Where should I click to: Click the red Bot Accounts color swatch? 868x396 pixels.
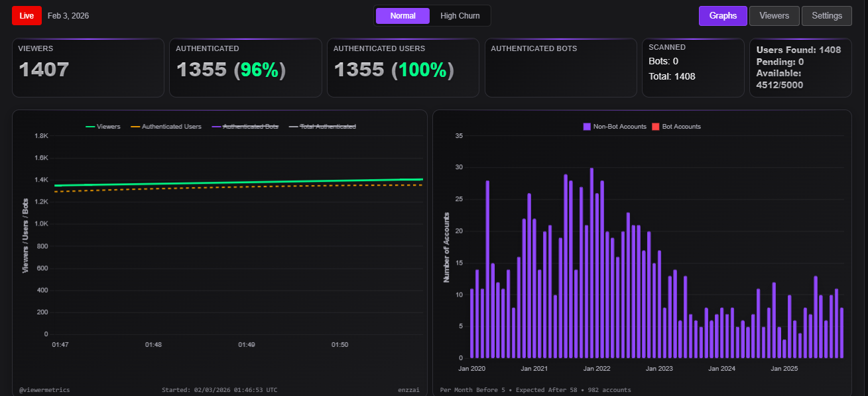pos(656,126)
